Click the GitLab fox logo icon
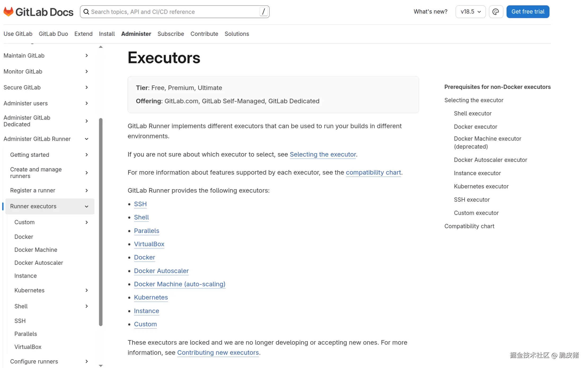The width and height of the screenshot is (588, 368). point(8,12)
